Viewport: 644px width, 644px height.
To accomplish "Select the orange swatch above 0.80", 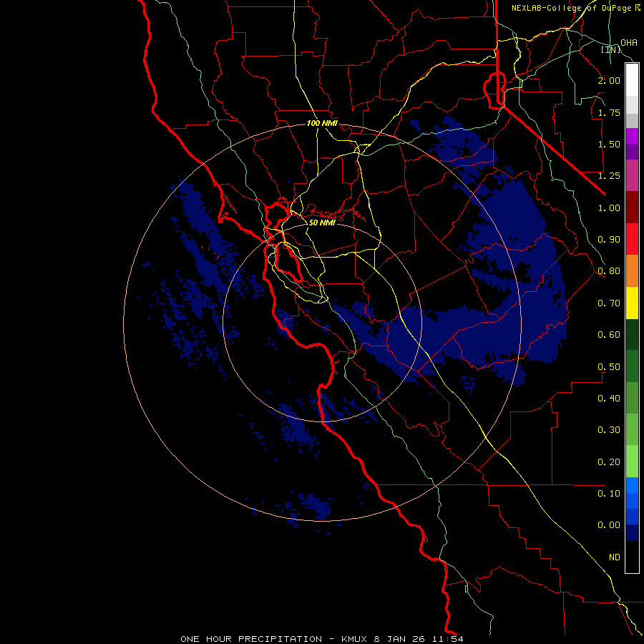I will tap(632, 271).
